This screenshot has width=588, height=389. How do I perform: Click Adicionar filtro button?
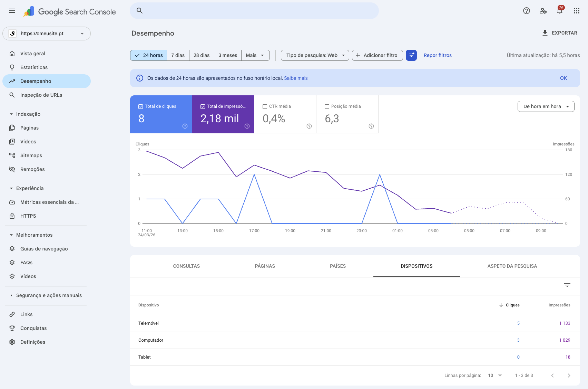[x=378, y=55]
